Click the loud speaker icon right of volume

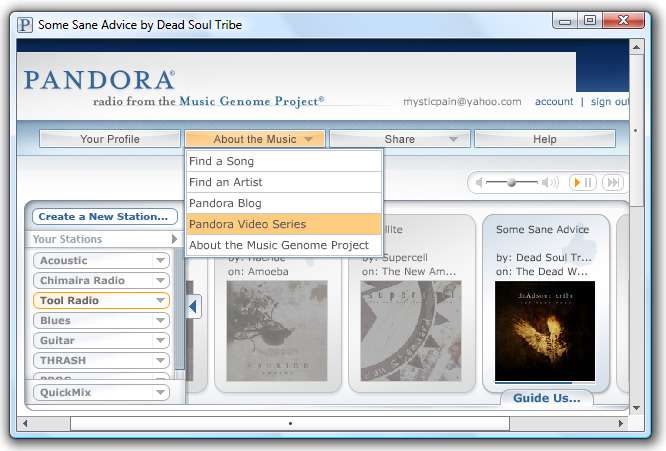click(x=550, y=182)
